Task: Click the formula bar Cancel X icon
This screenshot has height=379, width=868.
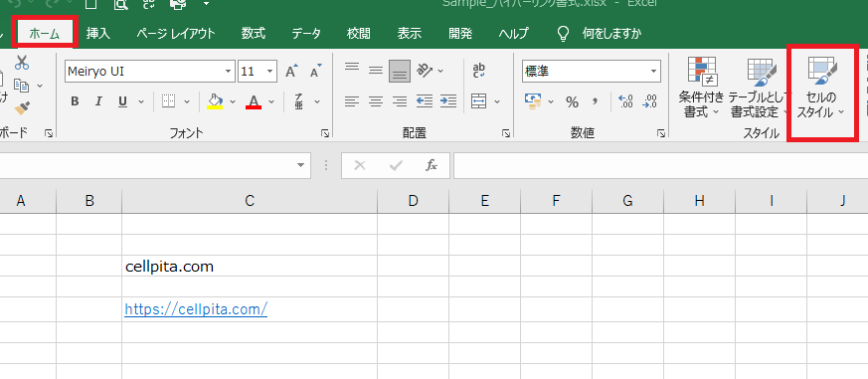Action: [x=360, y=165]
